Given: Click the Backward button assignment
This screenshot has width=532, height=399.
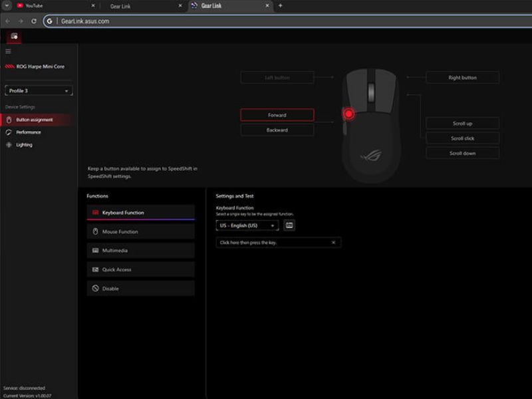Looking at the screenshot, I should [277, 129].
